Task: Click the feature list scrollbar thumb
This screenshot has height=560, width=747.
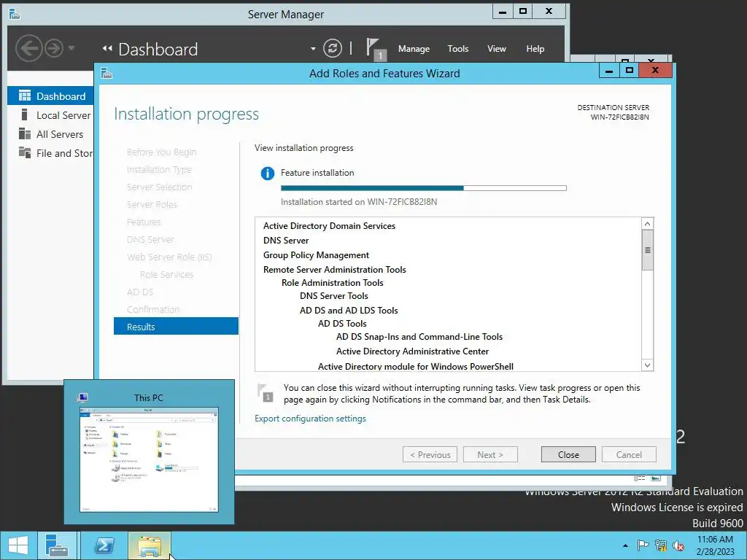Action: click(x=647, y=250)
